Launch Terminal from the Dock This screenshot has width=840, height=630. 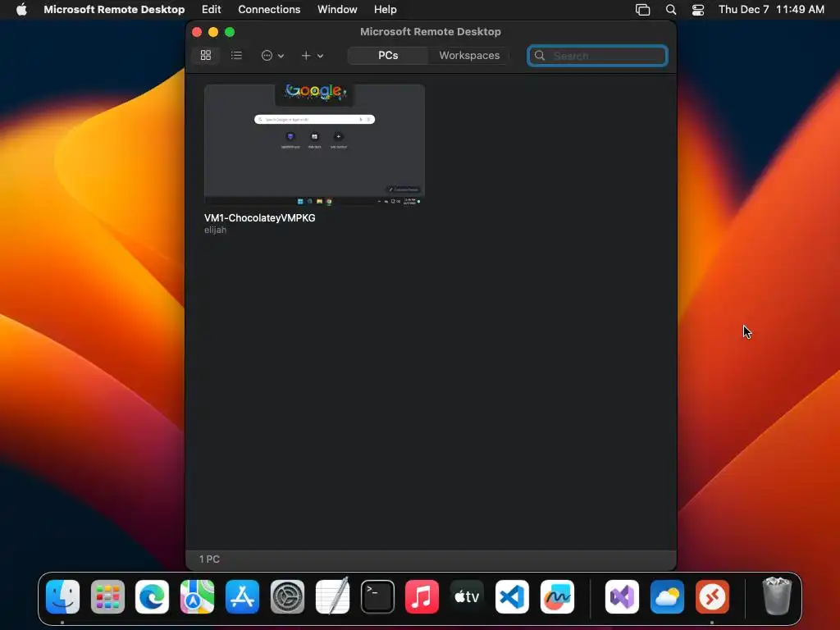tap(377, 596)
